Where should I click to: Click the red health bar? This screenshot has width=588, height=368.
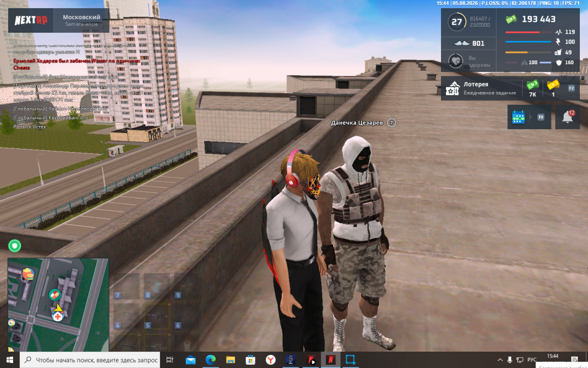(528, 32)
